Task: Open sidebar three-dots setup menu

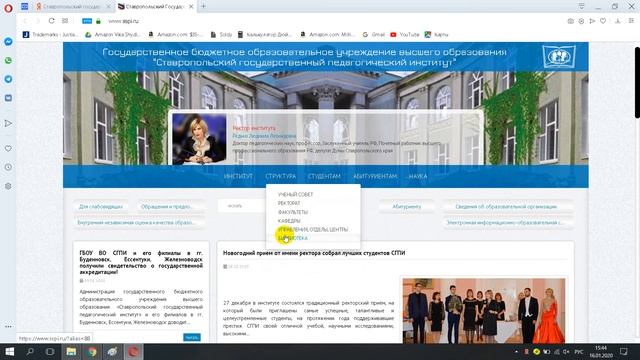Action: click(x=8, y=327)
